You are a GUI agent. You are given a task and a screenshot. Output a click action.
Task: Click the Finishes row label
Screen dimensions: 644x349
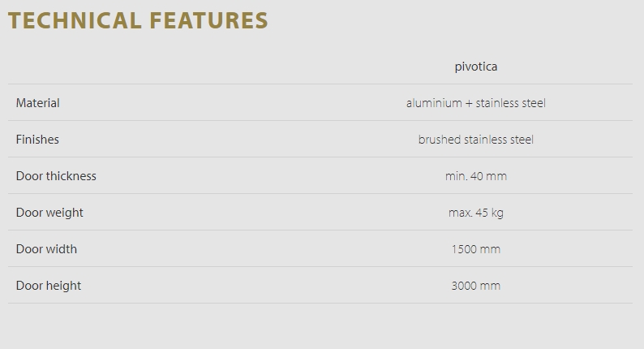(x=37, y=140)
